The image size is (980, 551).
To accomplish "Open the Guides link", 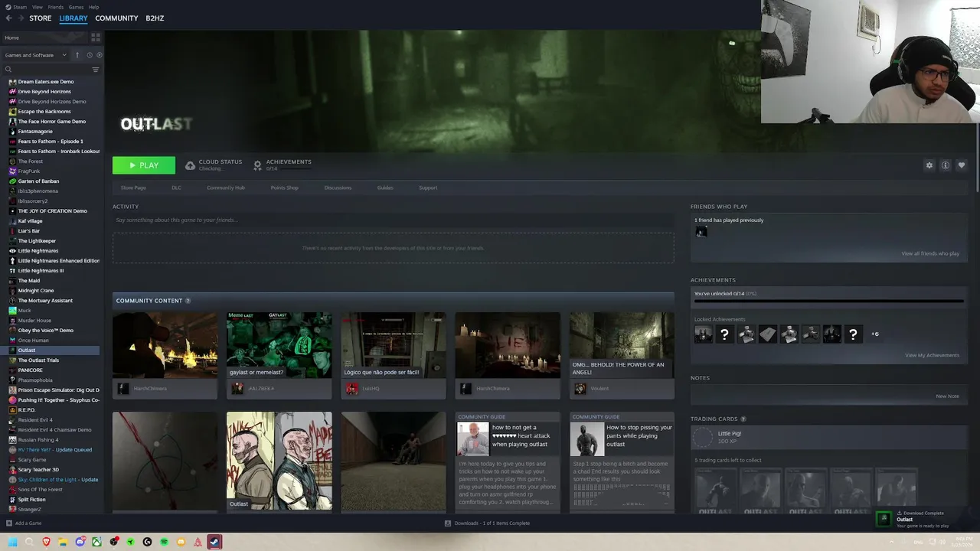I will (x=385, y=187).
